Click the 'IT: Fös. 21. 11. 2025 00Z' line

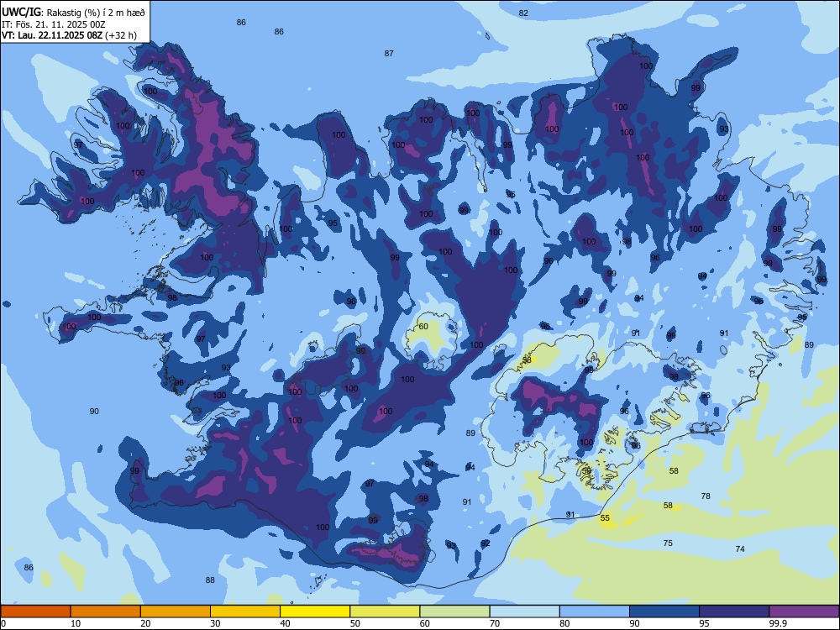coord(54,24)
